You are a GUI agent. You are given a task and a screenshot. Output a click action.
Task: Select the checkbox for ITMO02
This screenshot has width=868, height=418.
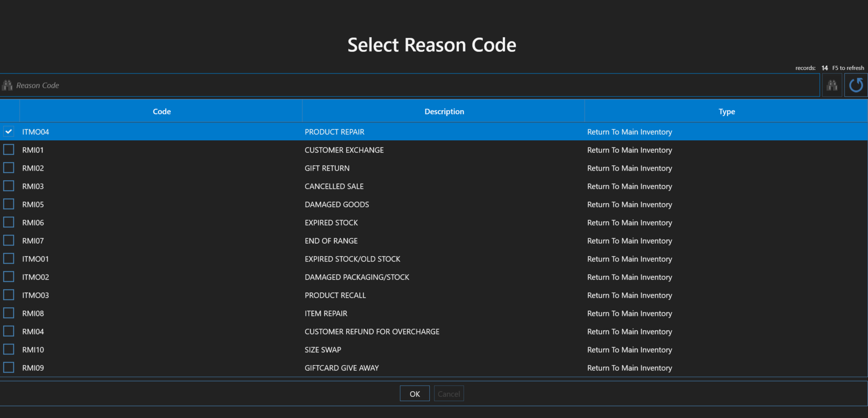[9, 277]
